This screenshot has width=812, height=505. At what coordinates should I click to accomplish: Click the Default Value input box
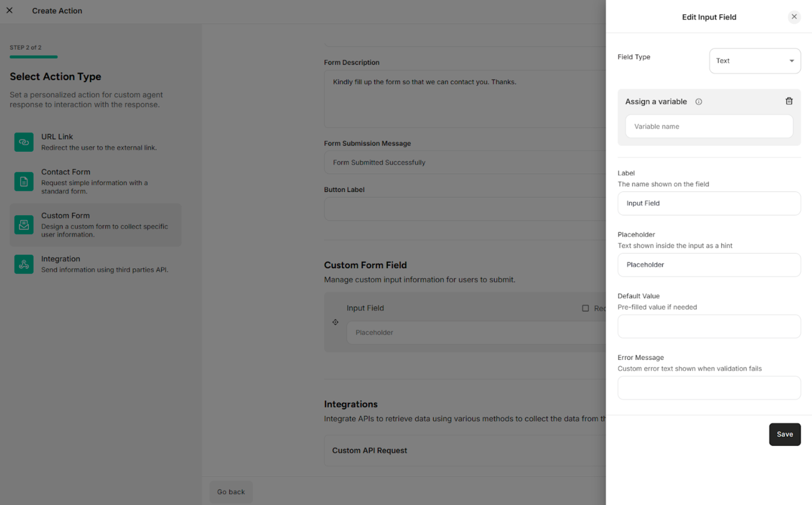pyautogui.click(x=709, y=326)
